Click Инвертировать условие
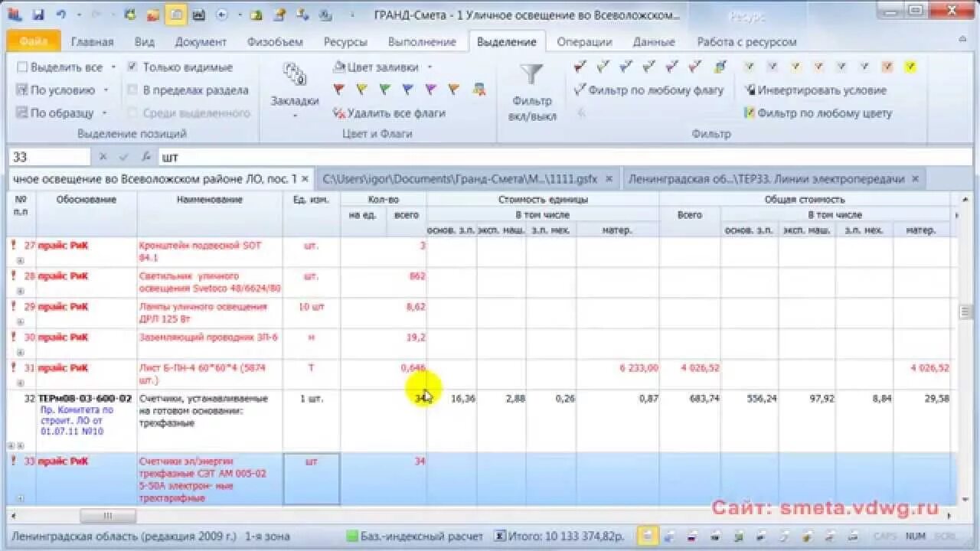The height and width of the screenshot is (551, 980). [815, 90]
